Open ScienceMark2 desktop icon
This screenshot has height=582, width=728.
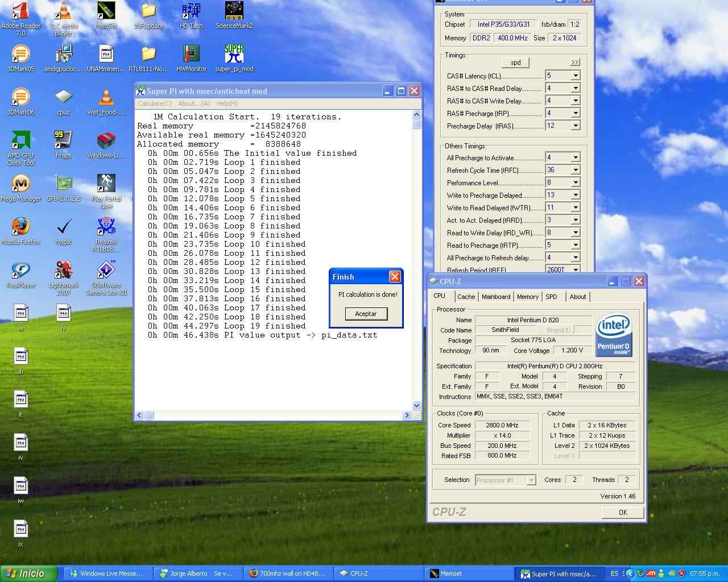pyautogui.click(x=234, y=15)
